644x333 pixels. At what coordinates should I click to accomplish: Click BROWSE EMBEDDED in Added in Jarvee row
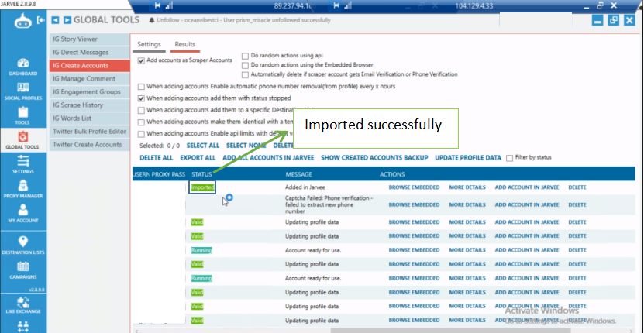click(414, 187)
